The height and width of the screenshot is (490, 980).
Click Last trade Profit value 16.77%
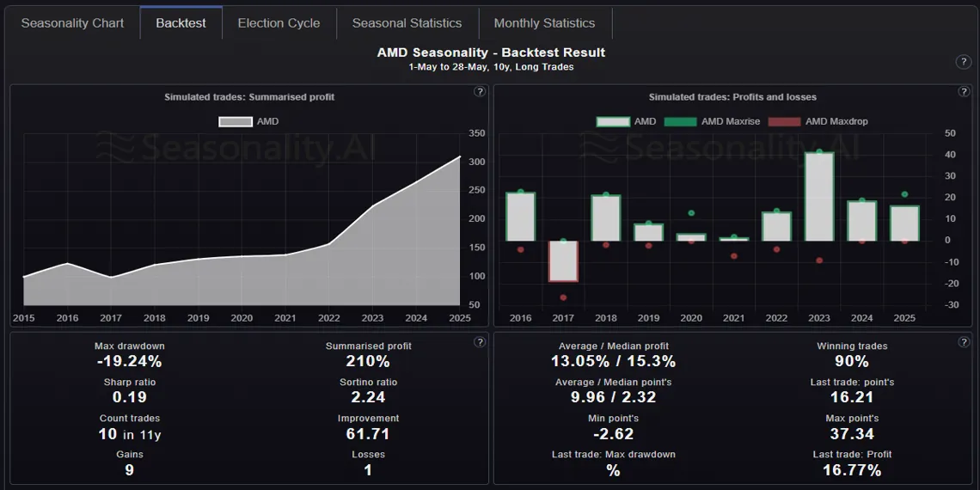[x=852, y=470]
